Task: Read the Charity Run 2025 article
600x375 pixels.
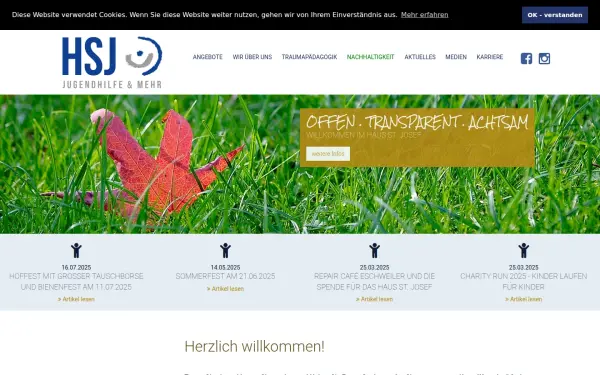Action: (x=523, y=299)
